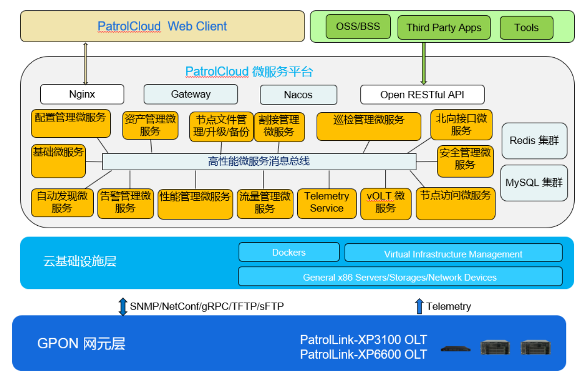Click the 节点文件管理/升级/备份 block
Viewport: 588px width, 391px height.
coord(222,127)
